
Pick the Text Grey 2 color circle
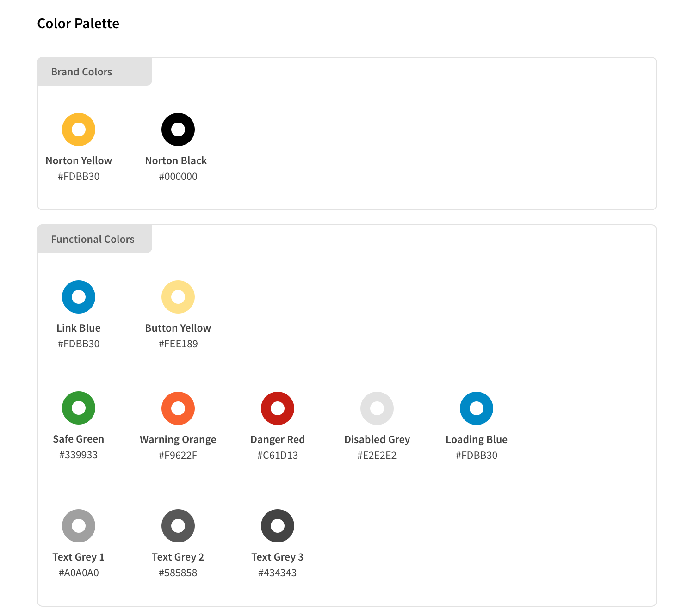pyautogui.click(x=178, y=526)
